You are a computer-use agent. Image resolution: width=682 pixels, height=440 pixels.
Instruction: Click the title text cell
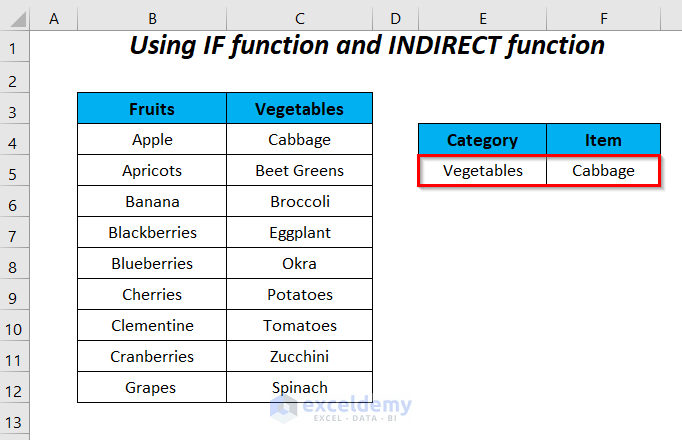[x=366, y=46]
